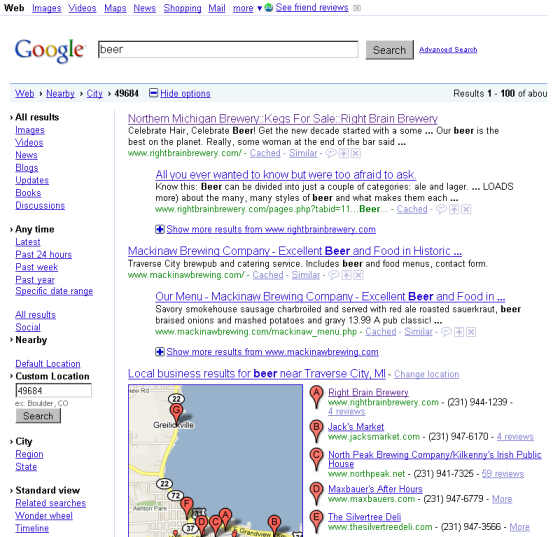Click map marker B beside Jack's Market
This screenshot has height=537, width=560.
click(316, 431)
